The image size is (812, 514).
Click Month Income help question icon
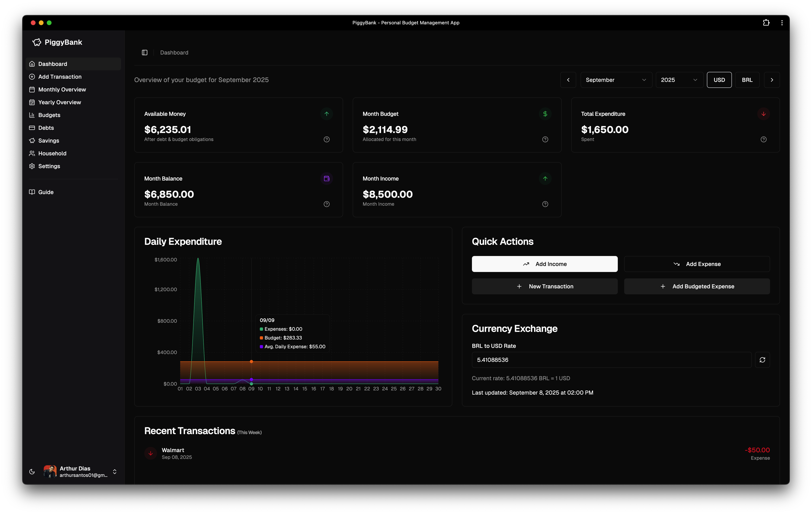pyautogui.click(x=545, y=204)
